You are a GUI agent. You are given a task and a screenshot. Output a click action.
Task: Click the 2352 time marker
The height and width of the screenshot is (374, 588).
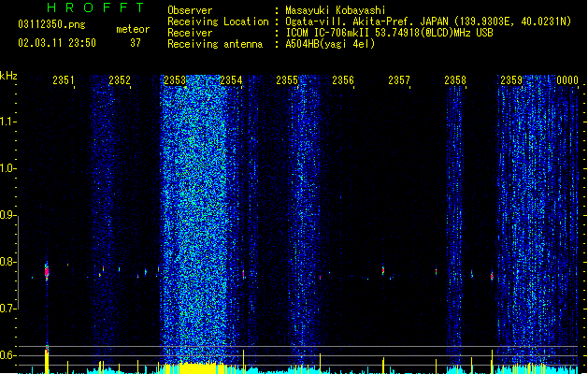click(120, 80)
